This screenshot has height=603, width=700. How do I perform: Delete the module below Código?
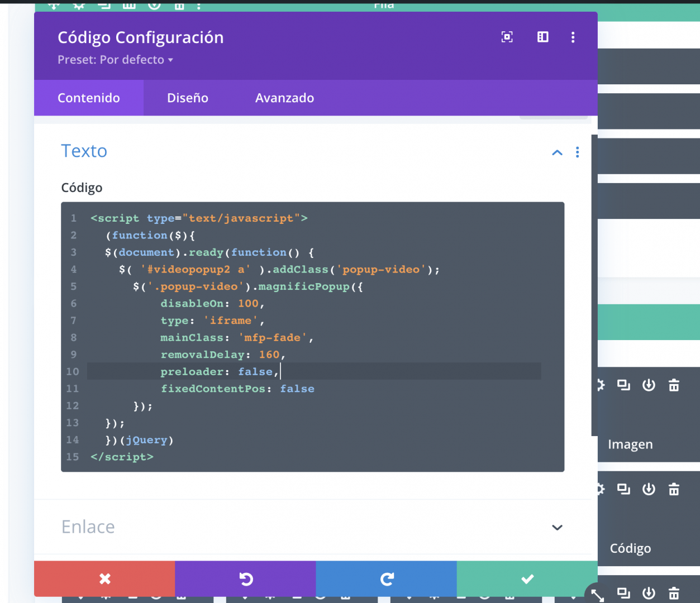(674, 593)
